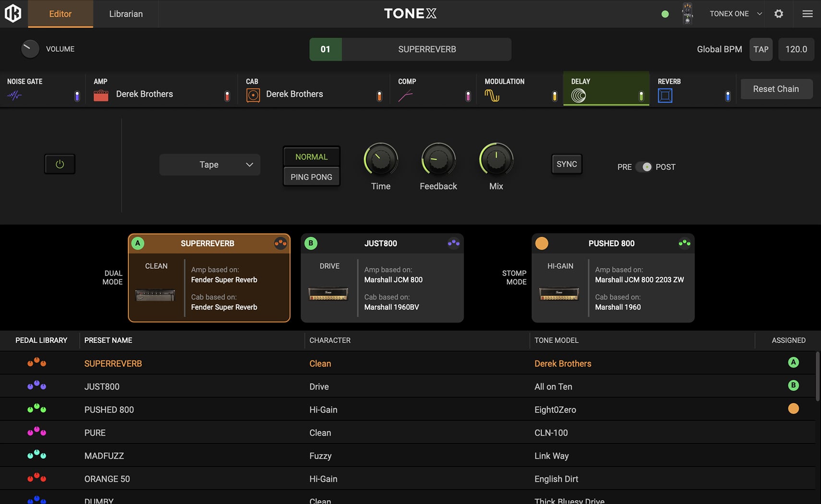
Task: Open the Comp effect block icon
Action: tap(405, 96)
